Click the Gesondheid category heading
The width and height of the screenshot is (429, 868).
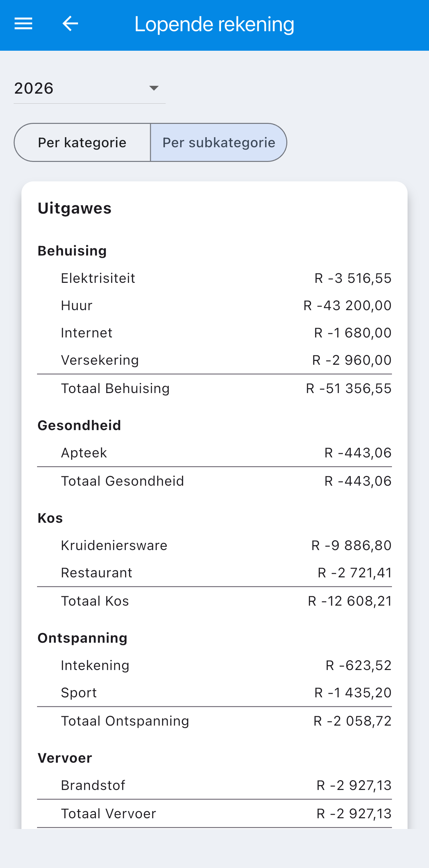[79, 425]
